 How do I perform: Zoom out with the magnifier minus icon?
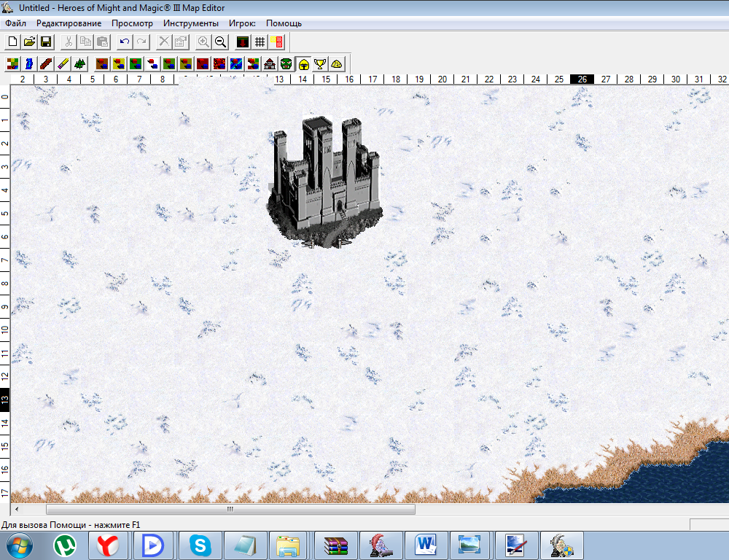click(x=220, y=42)
